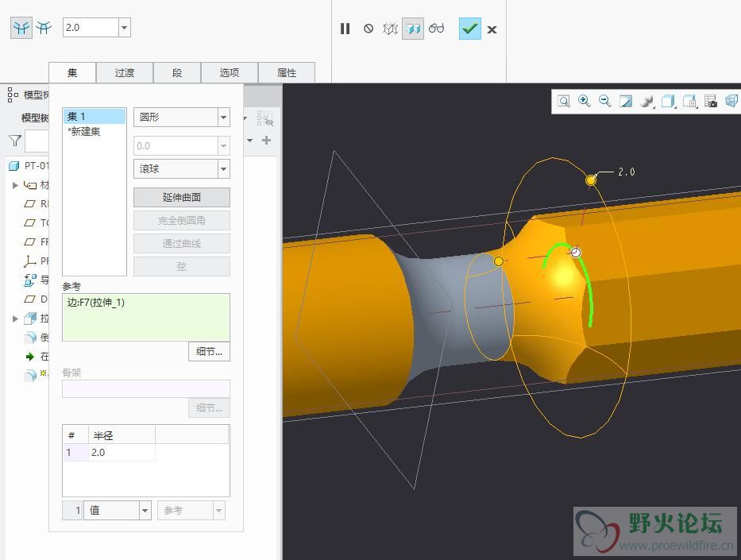Click the Zoom In magnifier icon
The height and width of the screenshot is (560, 741).
(585, 101)
